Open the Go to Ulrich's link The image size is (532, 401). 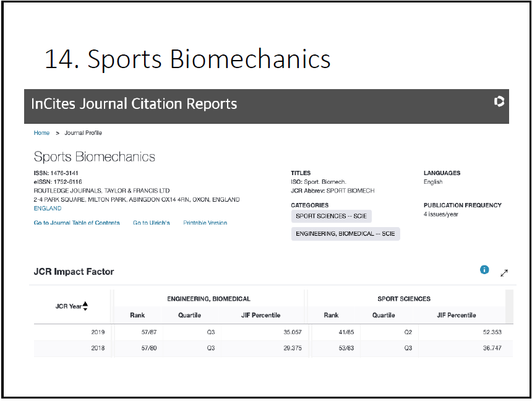[x=151, y=223]
